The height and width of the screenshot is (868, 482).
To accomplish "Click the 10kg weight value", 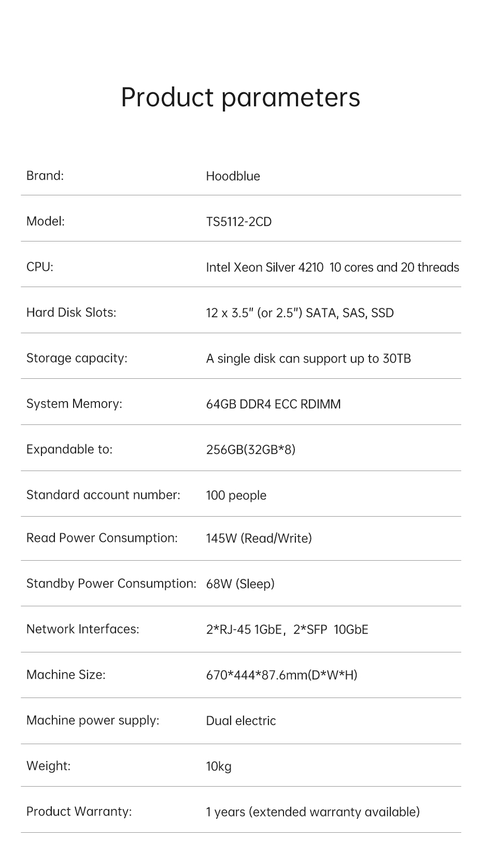I will coord(218,766).
